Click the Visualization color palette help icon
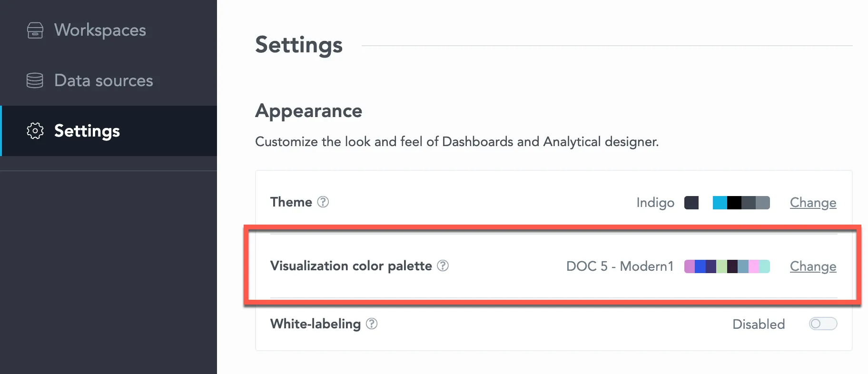This screenshot has height=374, width=868. point(443,266)
